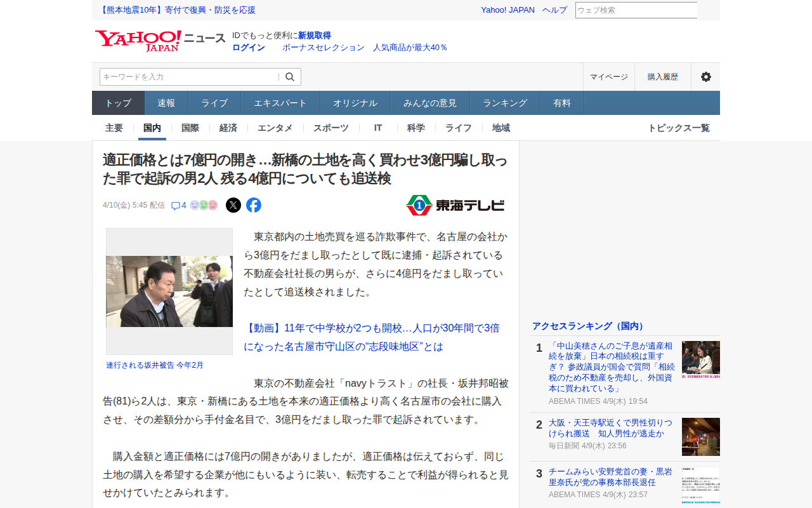
Task: Click the 新規取得 ID link
Action: (315, 36)
